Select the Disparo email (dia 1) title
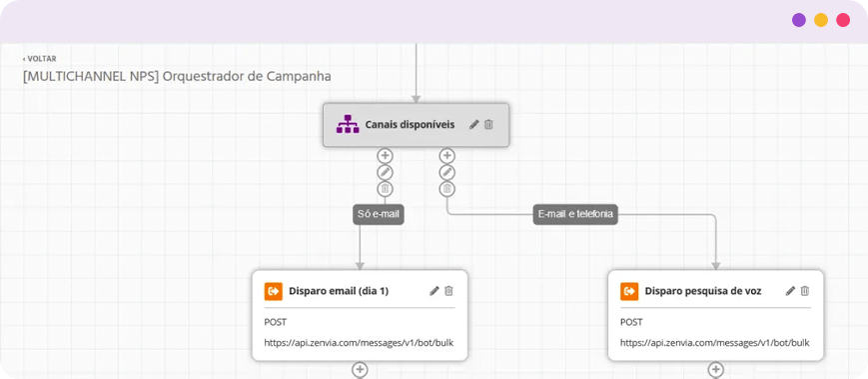Viewport: 868px width, 379px height. pyautogui.click(x=339, y=291)
